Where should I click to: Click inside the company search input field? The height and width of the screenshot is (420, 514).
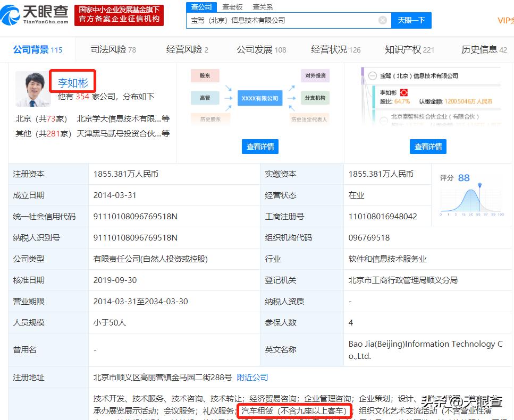pos(282,20)
